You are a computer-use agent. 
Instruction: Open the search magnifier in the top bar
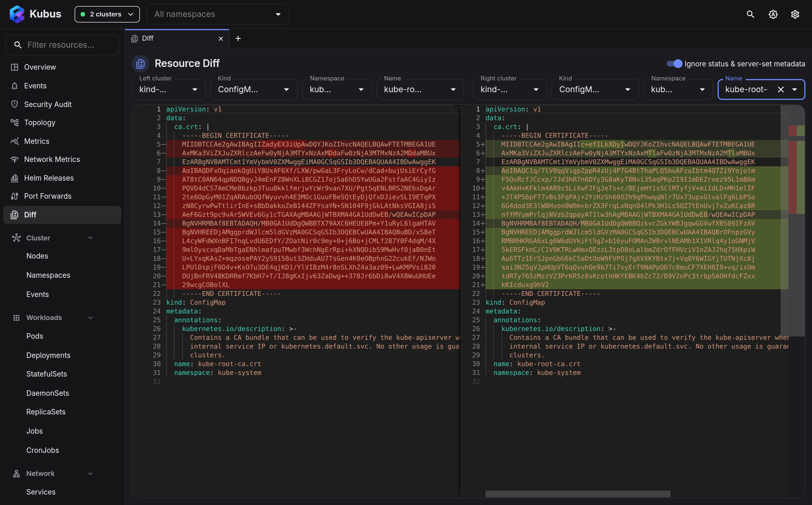[x=750, y=14]
